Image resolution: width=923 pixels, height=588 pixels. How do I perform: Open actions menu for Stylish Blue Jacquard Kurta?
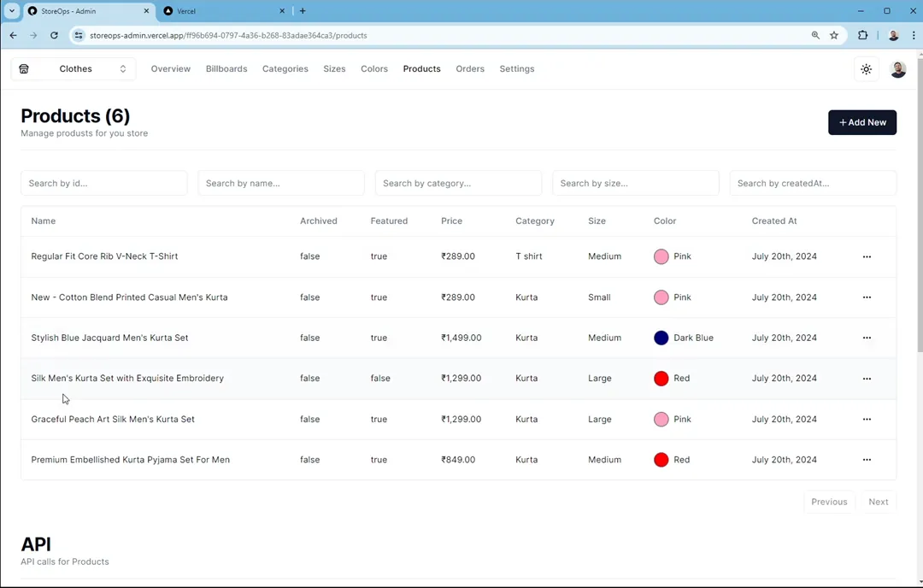[867, 338]
